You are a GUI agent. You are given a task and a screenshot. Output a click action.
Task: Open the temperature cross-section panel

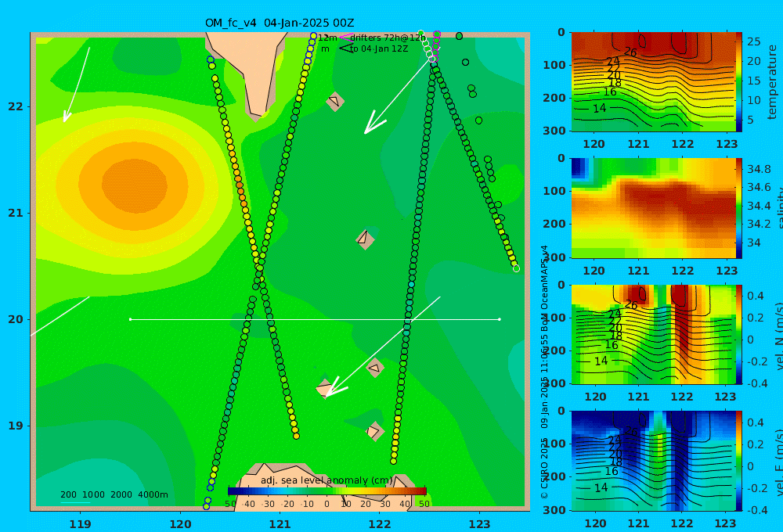tap(654, 82)
